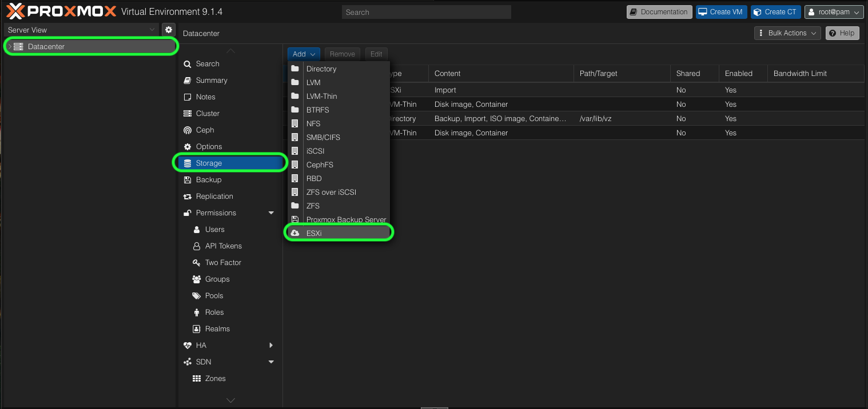Open the Server View dropdown

coord(81,30)
